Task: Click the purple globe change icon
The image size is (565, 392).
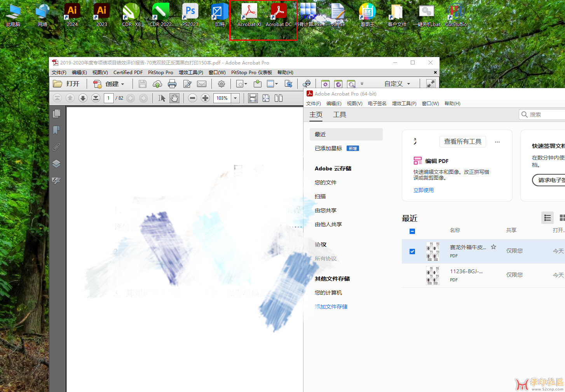Action: (x=338, y=84)
